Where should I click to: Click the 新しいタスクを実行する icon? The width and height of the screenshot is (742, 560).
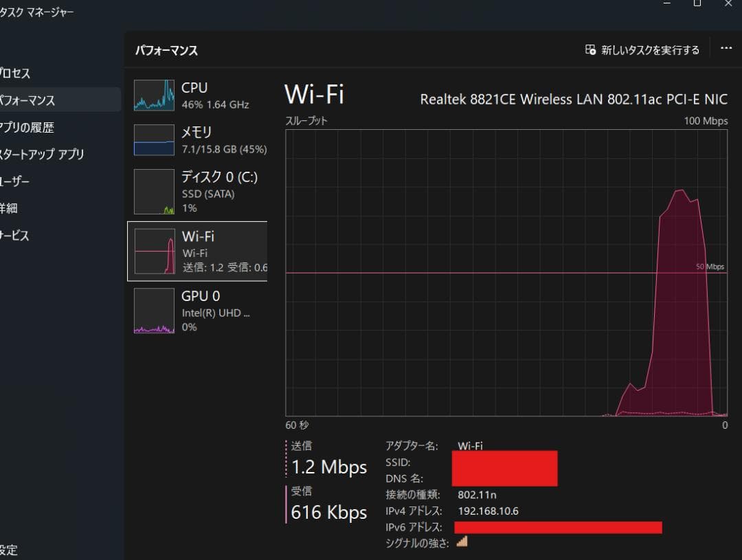[589, 49]
